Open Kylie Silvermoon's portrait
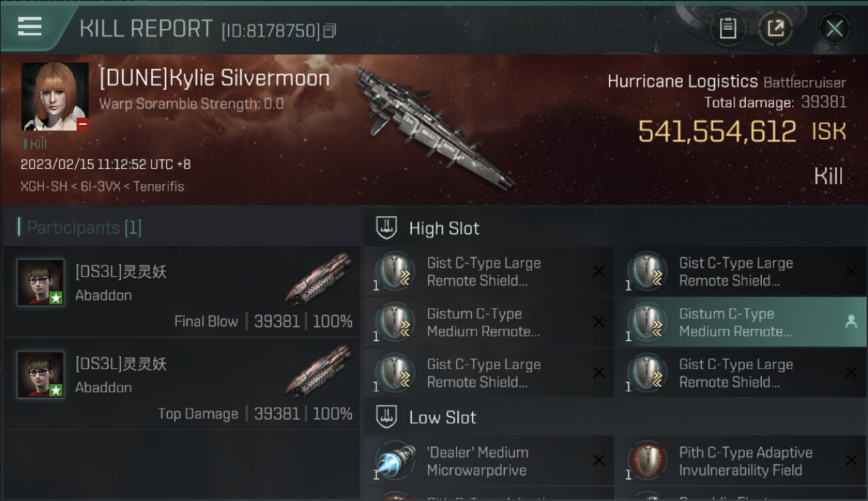 click(x=55, y=96)
